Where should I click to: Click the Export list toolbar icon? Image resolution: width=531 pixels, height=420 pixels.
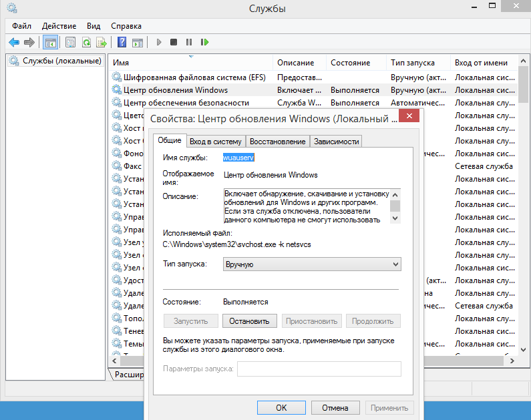[102, 42]
